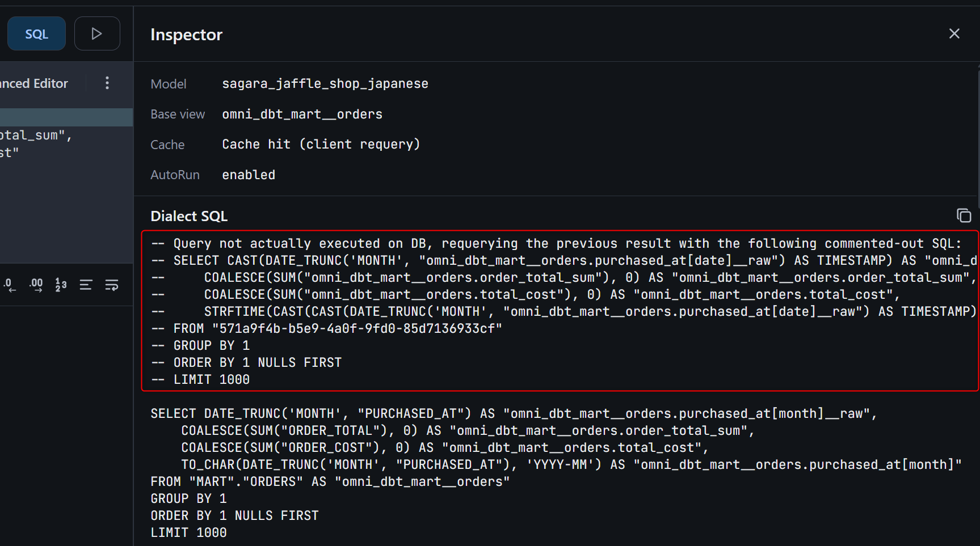Click the Dialect SQL section heading

tap(189, 216)
